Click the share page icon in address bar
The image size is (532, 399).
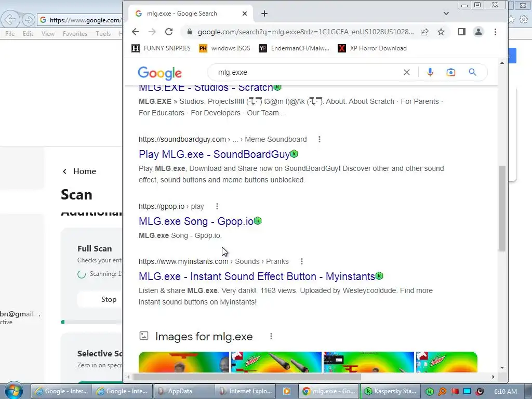click(424, 32)
